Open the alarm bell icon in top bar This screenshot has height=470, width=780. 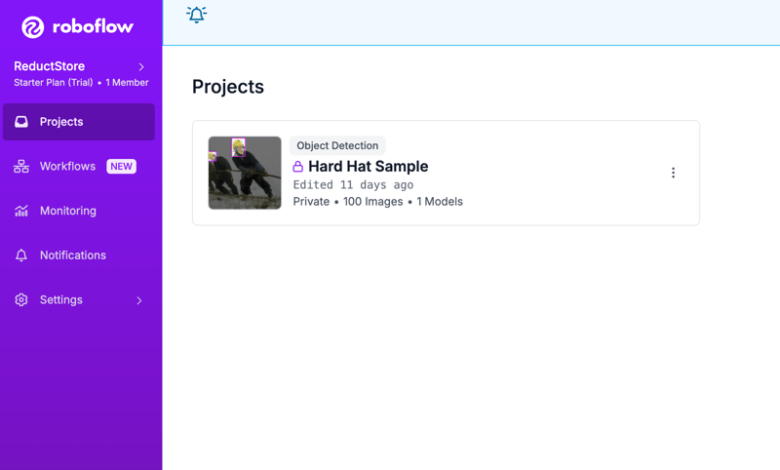pos(196,14)
